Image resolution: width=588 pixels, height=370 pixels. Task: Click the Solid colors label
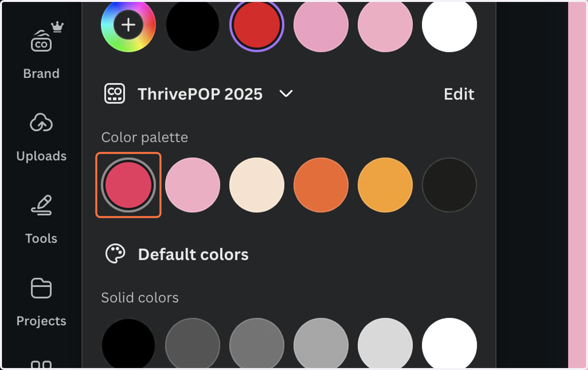140,298
